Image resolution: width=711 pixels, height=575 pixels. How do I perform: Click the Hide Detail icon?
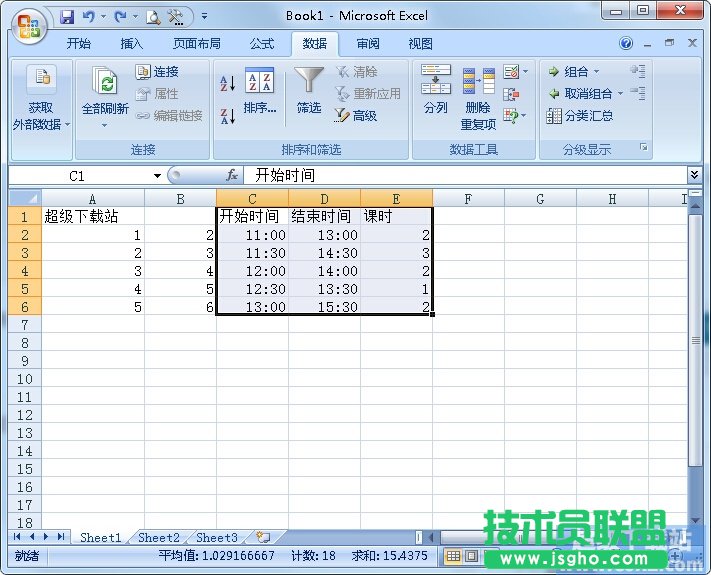pos(638,93)
